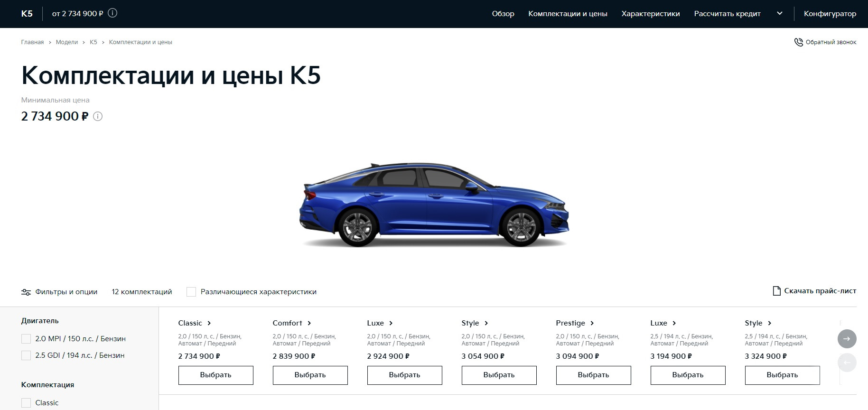
Task: Go to Главная breadcrumb
Action: pyautogui.click(x=32, y=42)
